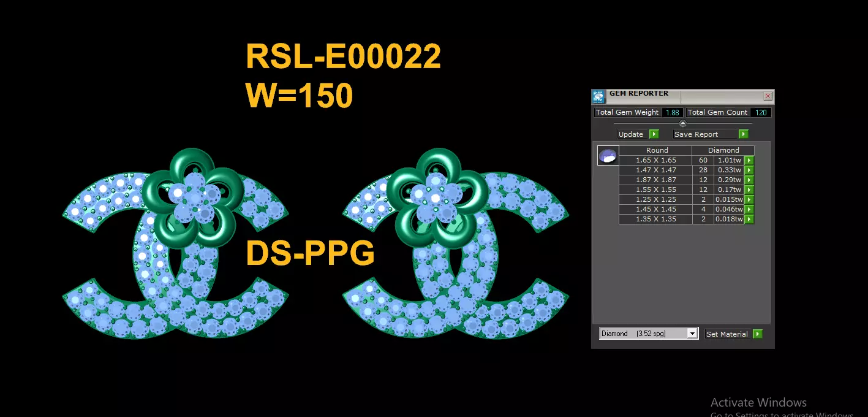Image resolution: width=868 pixels, height=417 pixels.
Task: Collapse the panel using the round divider arrow
Action: (683, 123)
